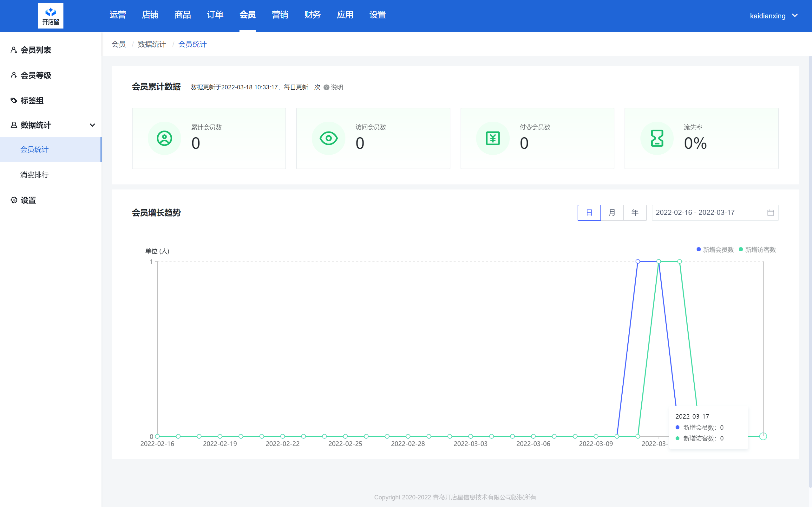Collapse the 数据统计 sidebar section
The height and width of the screenshot is (507, 812).
pos(92,125)
